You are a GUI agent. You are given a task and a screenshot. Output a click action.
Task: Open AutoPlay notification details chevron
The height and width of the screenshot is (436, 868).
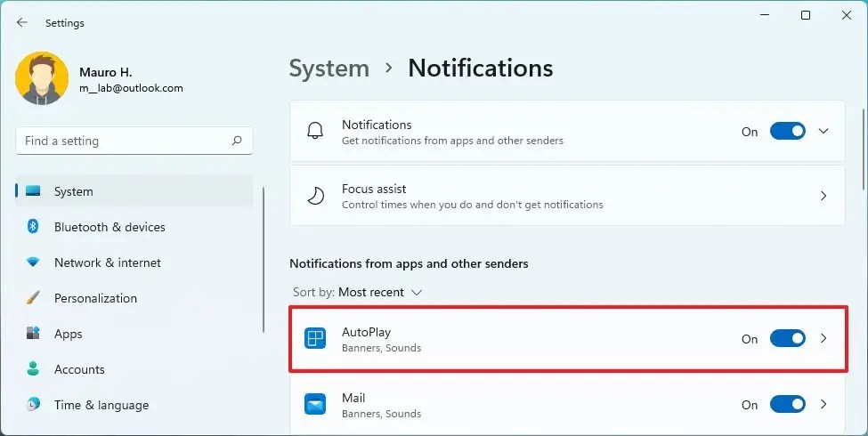pyautogui.click(x=823, y=339)
